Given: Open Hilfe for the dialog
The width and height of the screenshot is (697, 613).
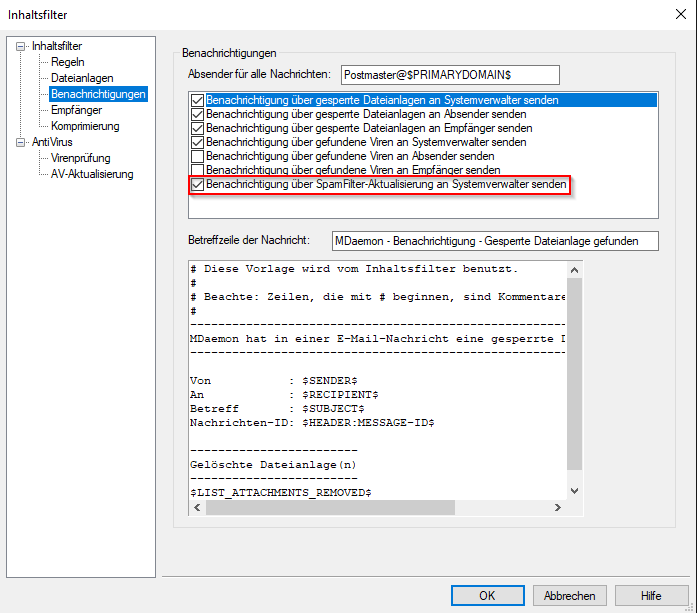Looking at the screenshot, I should point(651,595).
